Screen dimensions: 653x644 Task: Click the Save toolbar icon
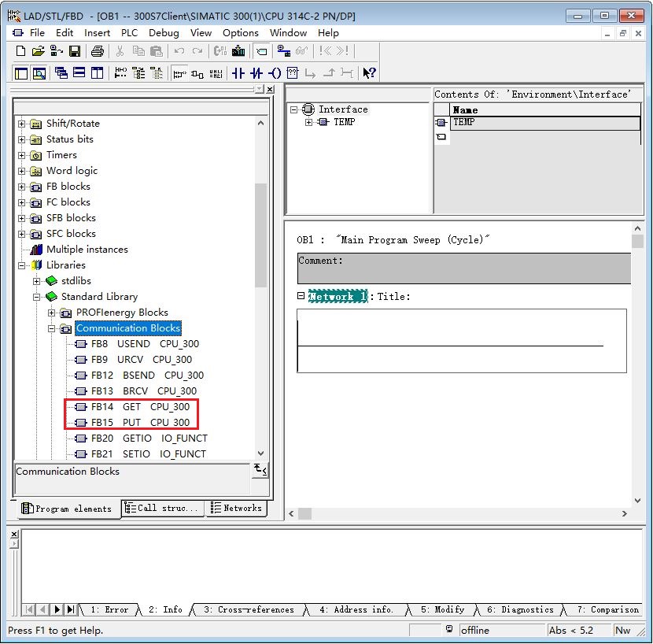point(74,51)
